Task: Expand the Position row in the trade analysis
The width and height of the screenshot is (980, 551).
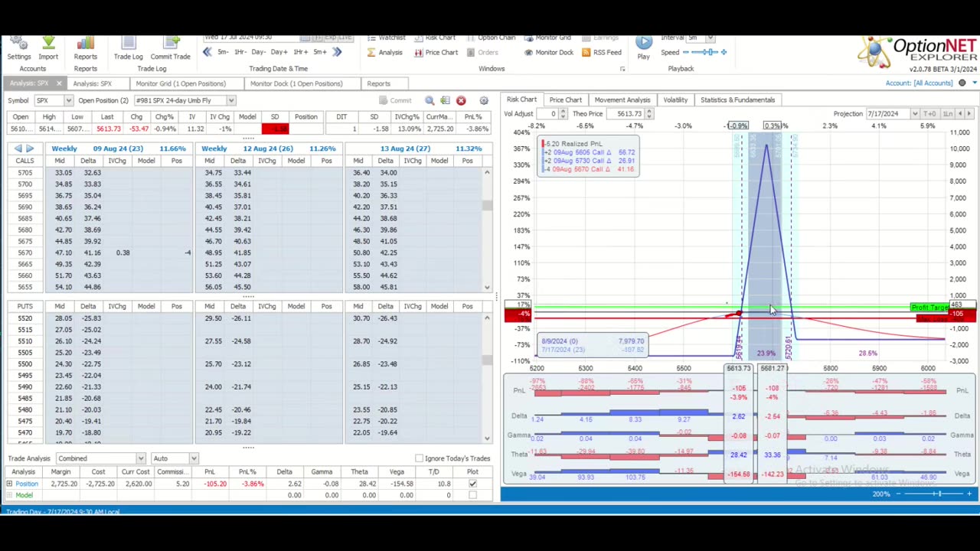Action: (x=9, y=484)
